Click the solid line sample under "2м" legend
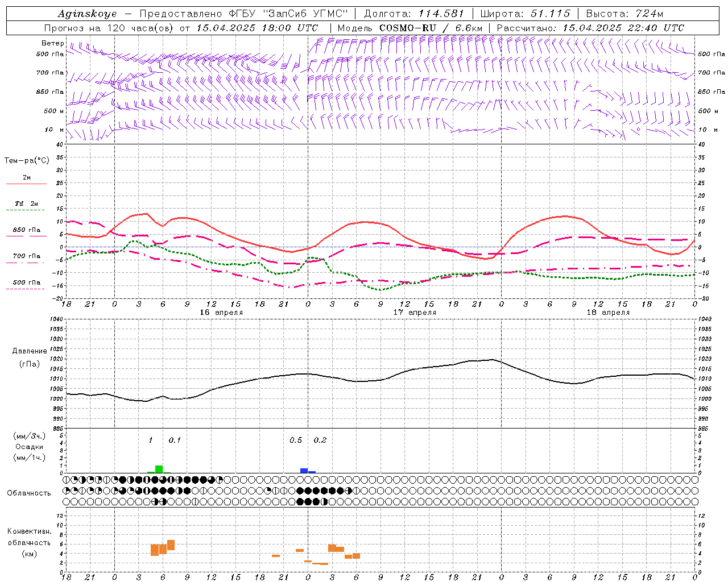 point(26,184)
